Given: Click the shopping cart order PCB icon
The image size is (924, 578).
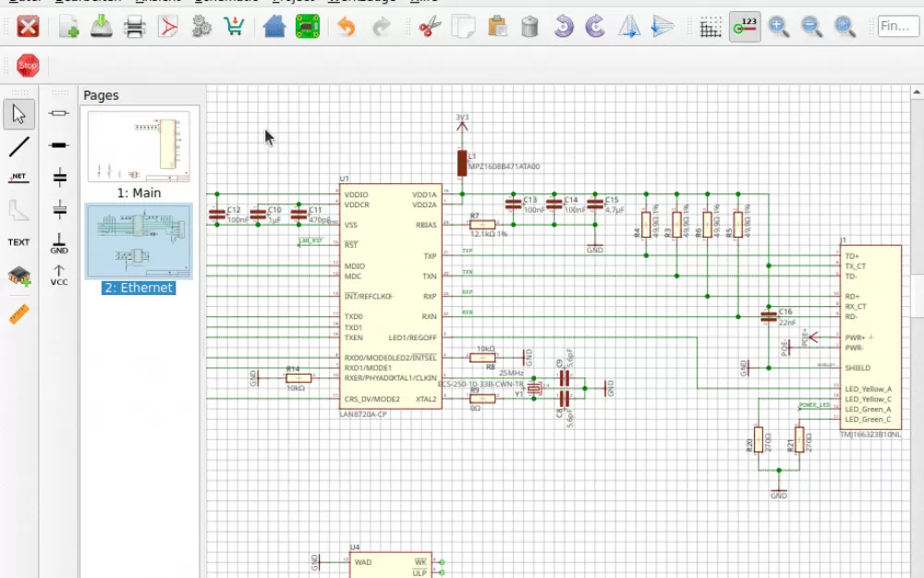Looking at the screenshot, I should pos(234,27).
